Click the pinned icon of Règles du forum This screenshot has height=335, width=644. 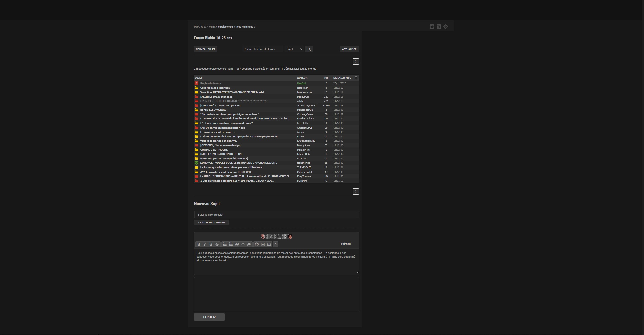[x=196, y=83]
